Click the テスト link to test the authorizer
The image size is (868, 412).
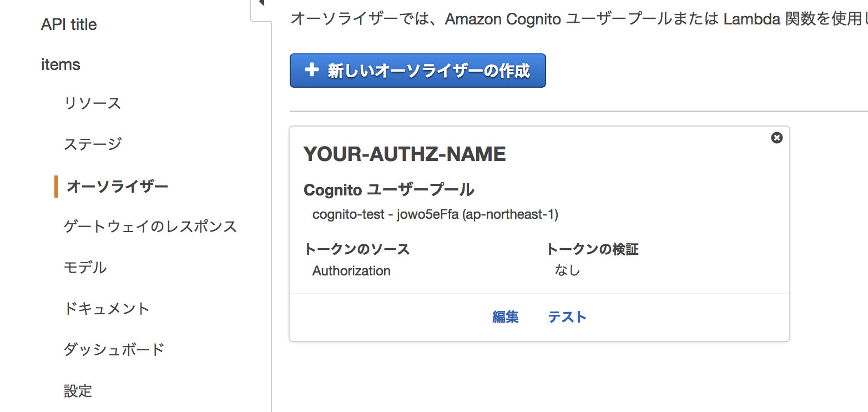click(567, 317)
